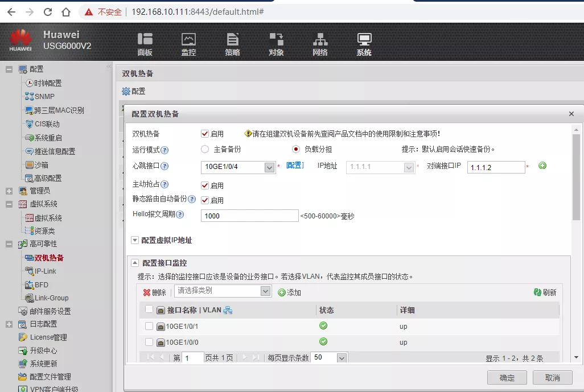Click the 刷新 refresh icon
This screenshot has height=392, width=584.
pos(537,292)
